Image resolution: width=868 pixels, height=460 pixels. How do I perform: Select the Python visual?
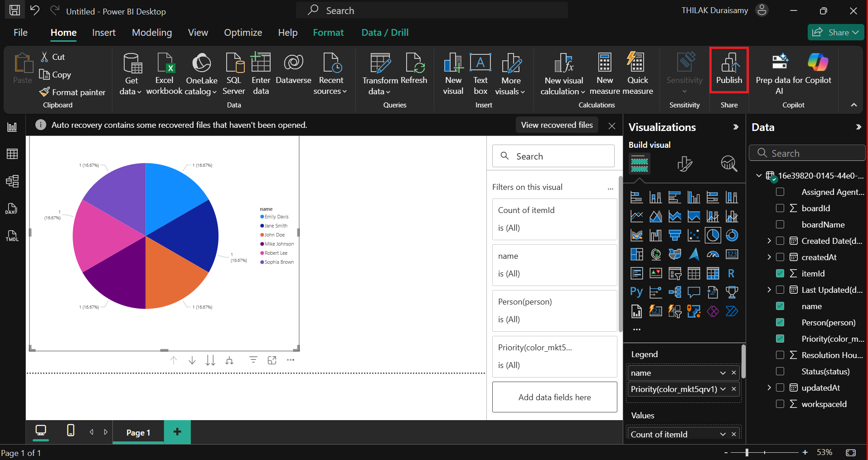pos(637,292)
